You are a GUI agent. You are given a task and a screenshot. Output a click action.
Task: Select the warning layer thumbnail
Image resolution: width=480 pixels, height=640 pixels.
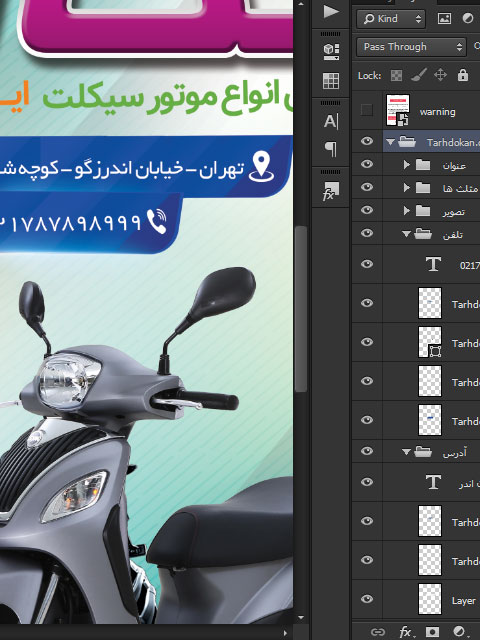tap(398, 110)
